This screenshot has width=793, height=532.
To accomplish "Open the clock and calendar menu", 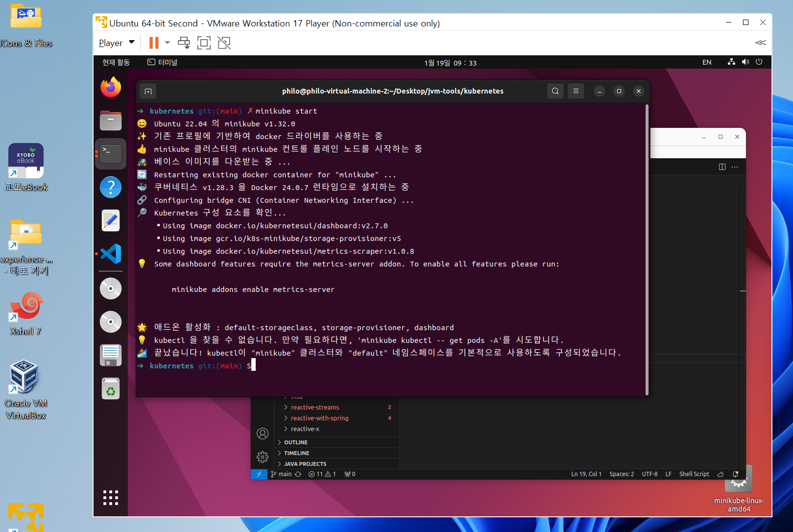I will click(x=450, y=63).
